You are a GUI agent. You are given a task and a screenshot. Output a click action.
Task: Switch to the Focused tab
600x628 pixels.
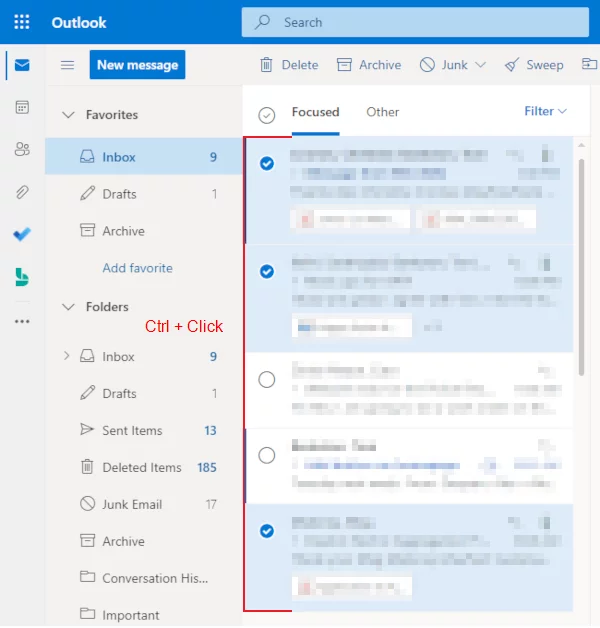(316, 112)
